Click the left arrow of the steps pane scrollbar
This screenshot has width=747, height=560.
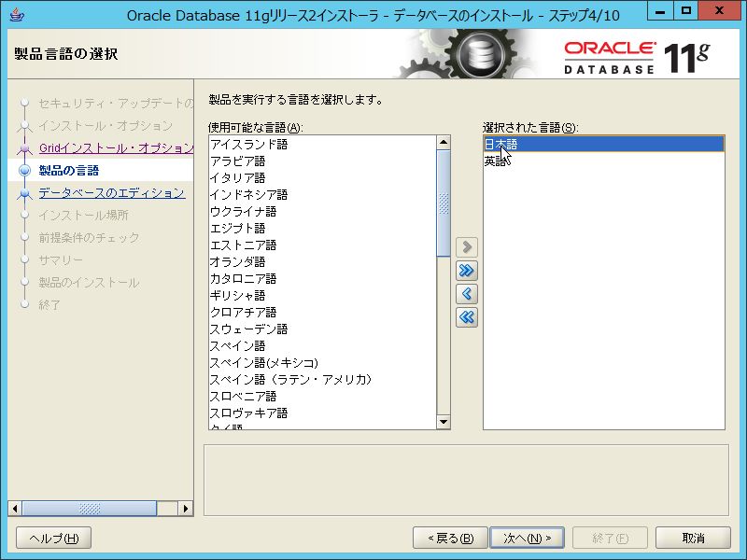click(15, 508)
